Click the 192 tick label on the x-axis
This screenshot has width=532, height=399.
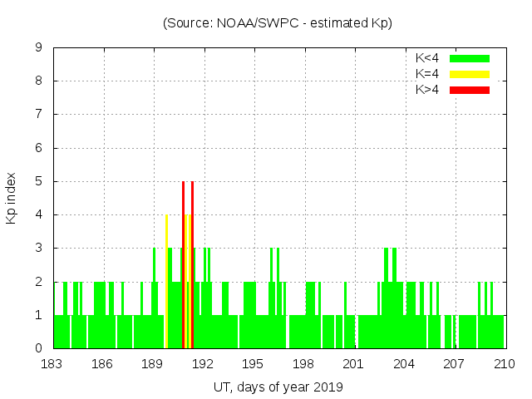(204, 364)
